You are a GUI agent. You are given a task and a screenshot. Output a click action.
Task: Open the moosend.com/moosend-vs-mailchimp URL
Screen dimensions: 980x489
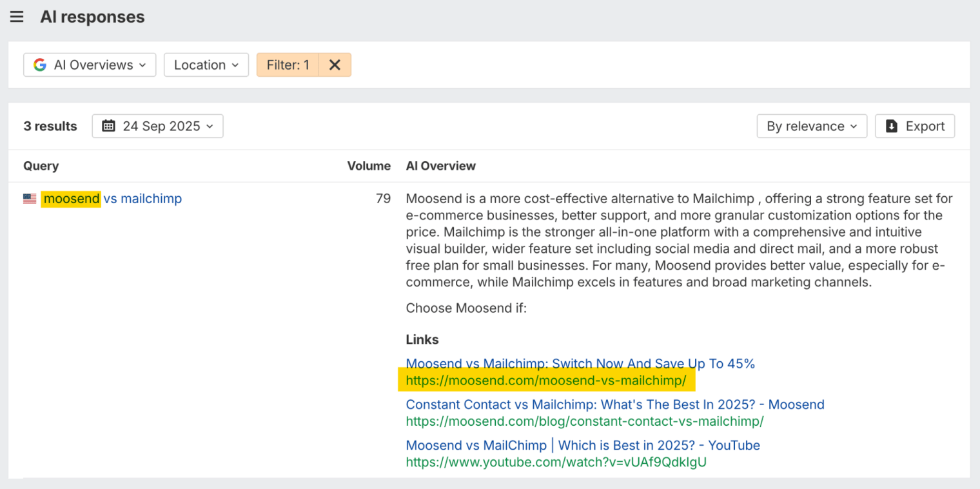point(546,381)
